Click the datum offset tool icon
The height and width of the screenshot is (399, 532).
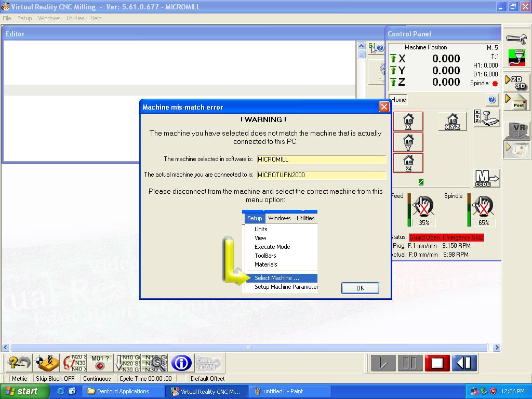47,363
